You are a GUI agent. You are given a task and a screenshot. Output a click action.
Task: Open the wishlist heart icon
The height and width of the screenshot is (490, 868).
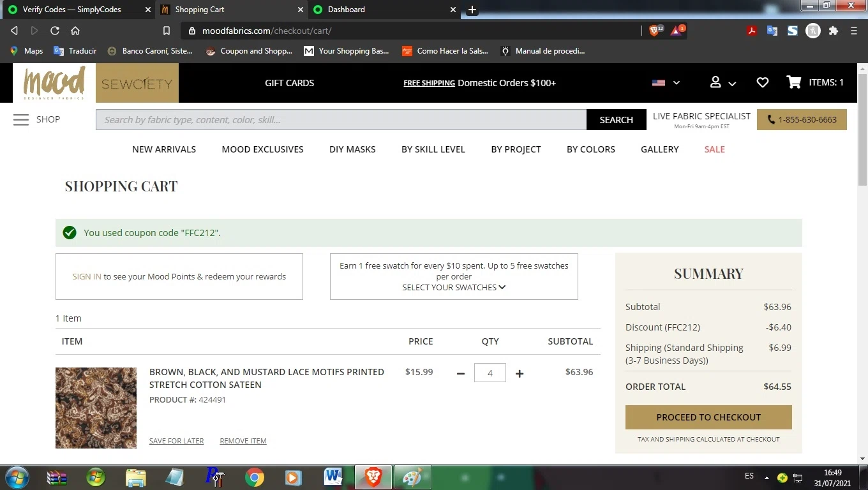pos(762,82)
